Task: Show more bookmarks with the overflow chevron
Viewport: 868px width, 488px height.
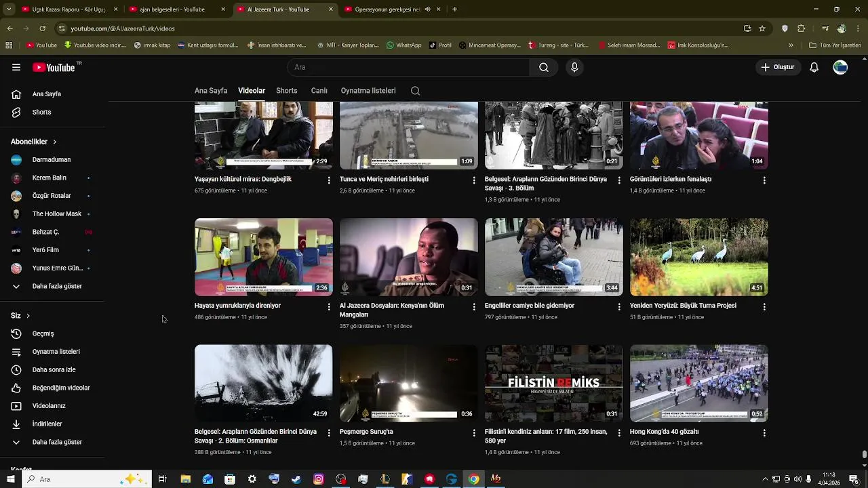Action: point(791,45)
